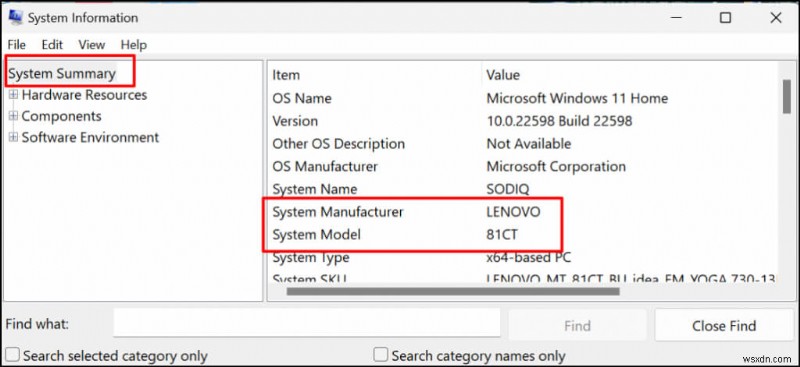The width and height of the screenshot is (800, 367).
Task: Select the Other OS Description row
Action: click(523, 143)
